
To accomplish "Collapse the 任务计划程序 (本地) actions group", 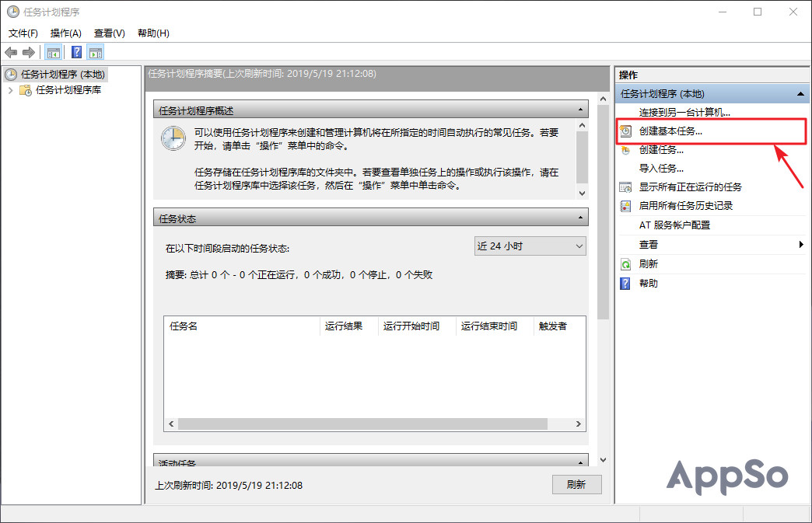I will point(800,93).
